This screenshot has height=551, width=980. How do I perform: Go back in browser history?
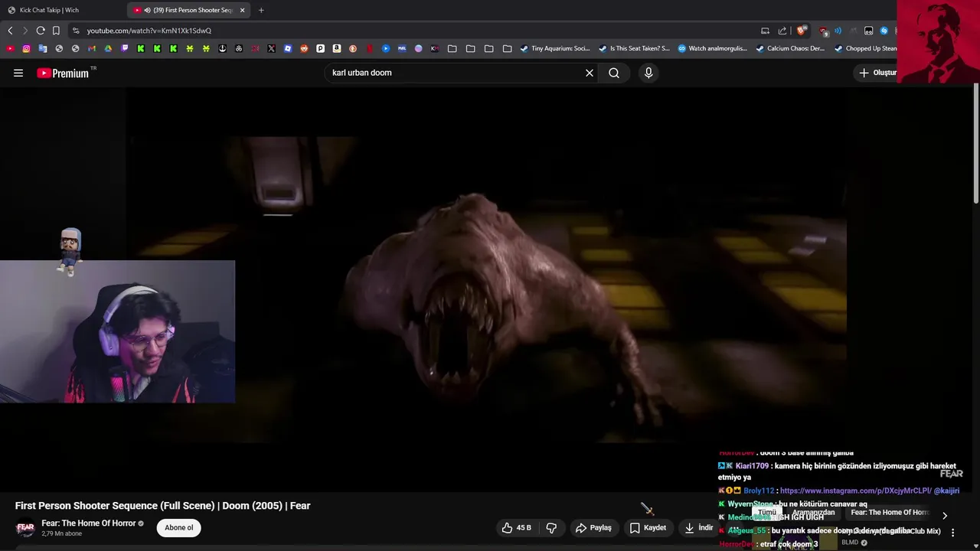click(x=10, y=31)
